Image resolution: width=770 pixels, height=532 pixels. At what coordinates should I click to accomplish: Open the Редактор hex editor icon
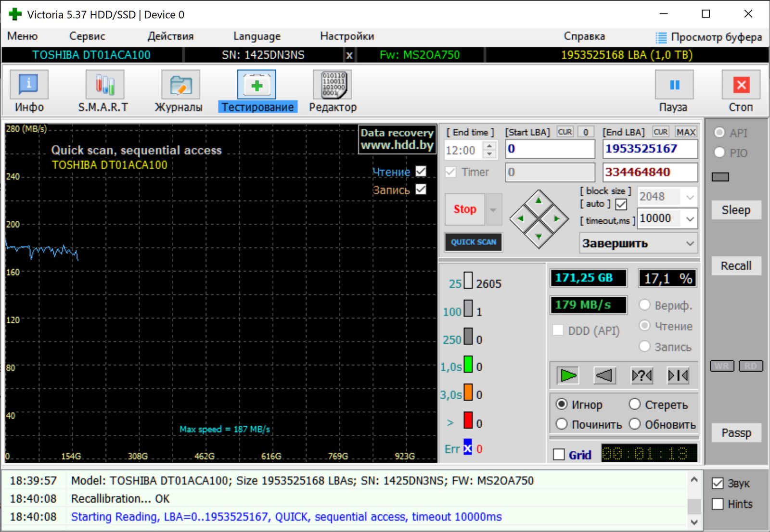click(332, 85)
